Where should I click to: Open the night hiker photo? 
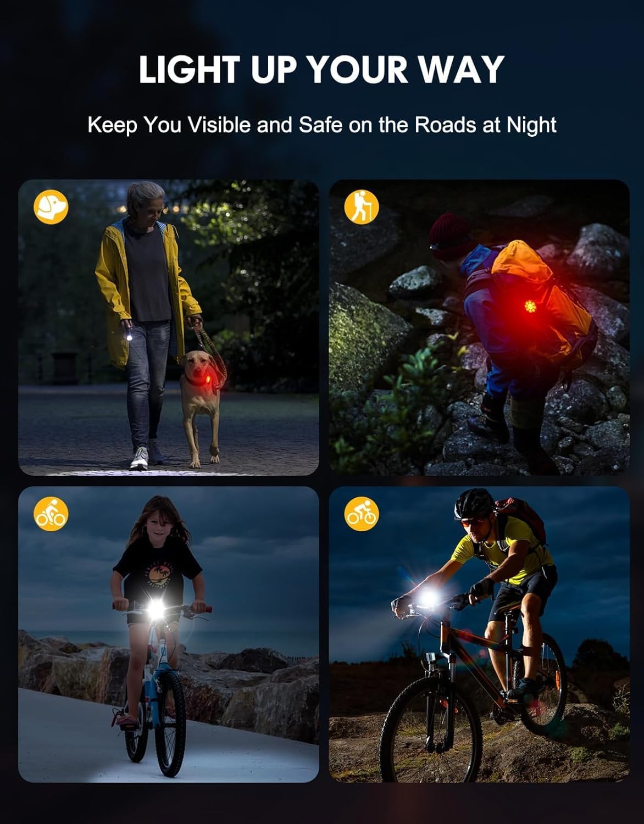tap(479, 327)
